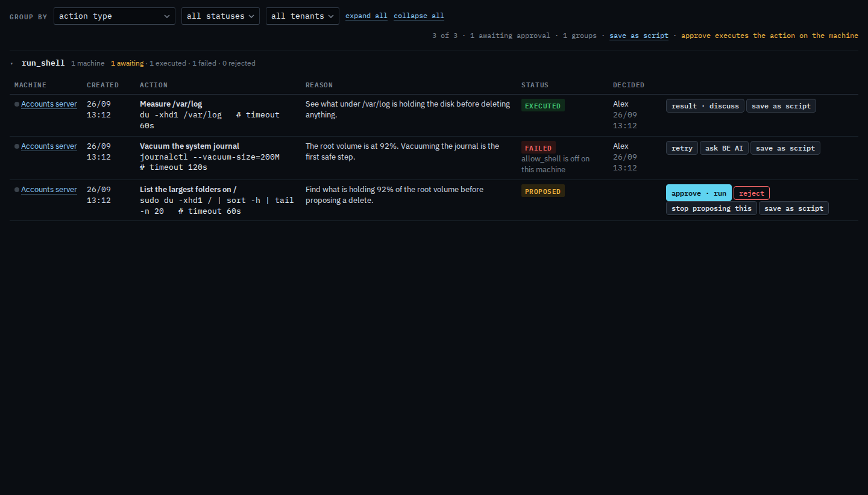Click the FAILED status badge
Screen dimensions: 868x495
click(538, 148)
